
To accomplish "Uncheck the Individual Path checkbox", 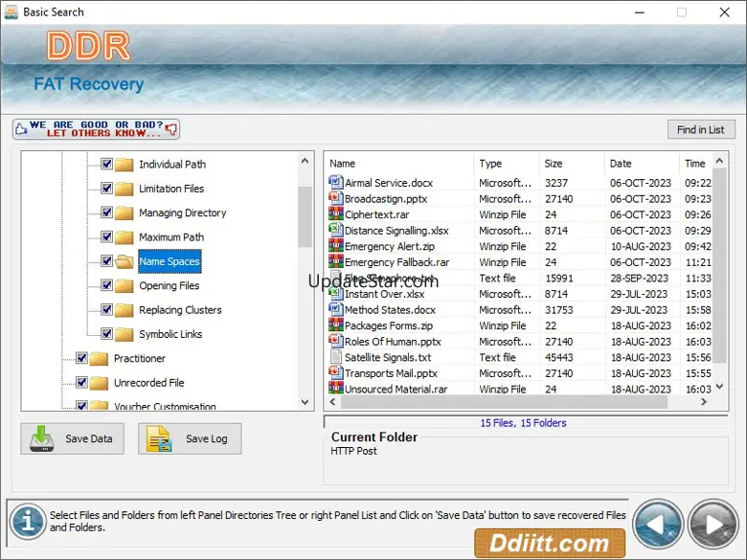I will (106, 164).
